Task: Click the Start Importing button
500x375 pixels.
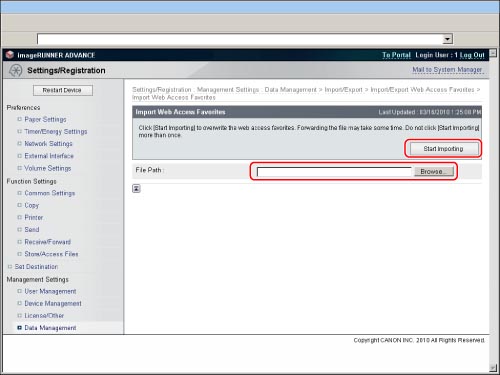Action: click(443, 149)
